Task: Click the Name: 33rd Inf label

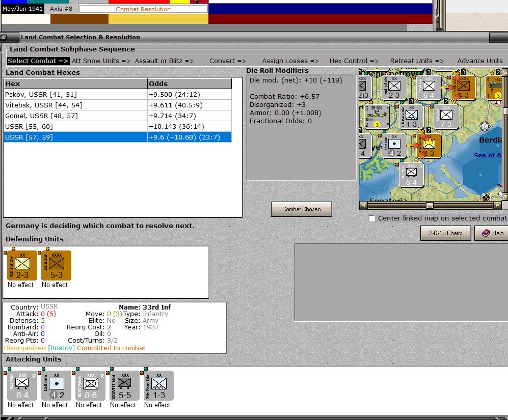Action: tap(145, 307)
